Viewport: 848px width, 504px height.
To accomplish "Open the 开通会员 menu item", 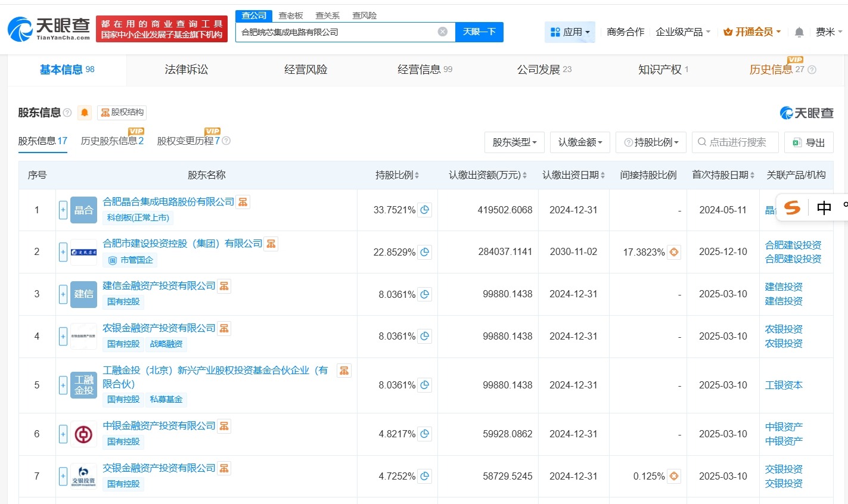I will point(752,32).
